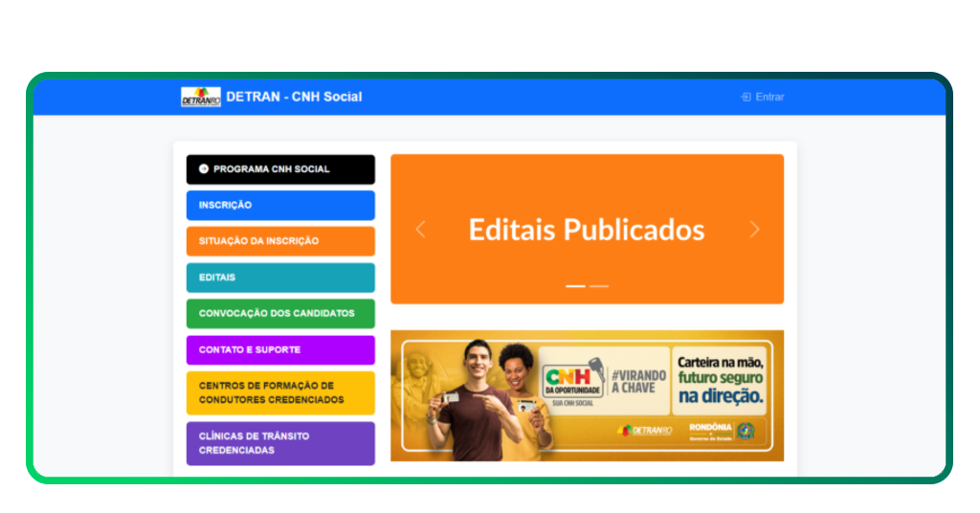980x513 pixels.
Task: Open Convocação dos Candidatos
Action: [x=280, y=314]
